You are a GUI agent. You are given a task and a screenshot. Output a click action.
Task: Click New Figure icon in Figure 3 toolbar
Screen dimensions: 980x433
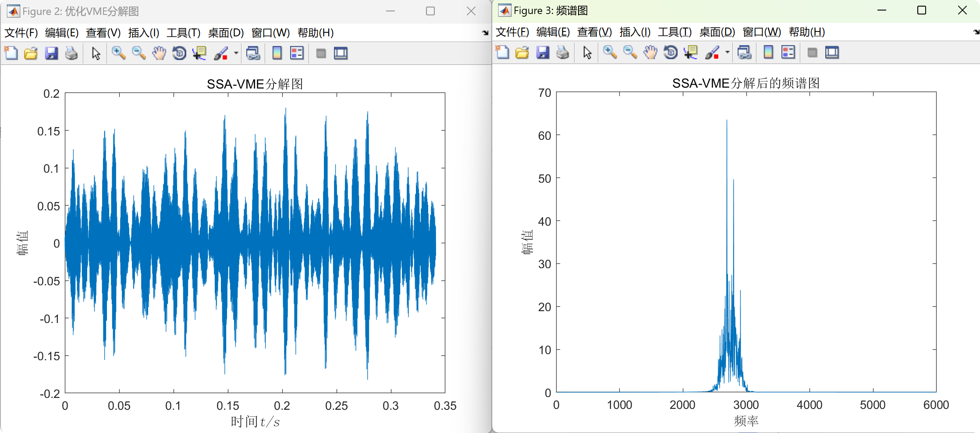(x=502, y=52)
